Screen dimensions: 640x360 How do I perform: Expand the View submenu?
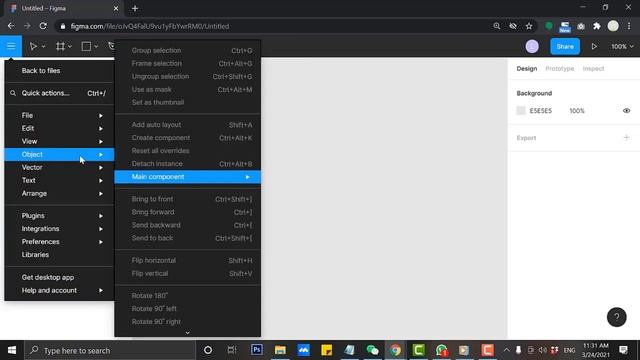coord(59,141)
